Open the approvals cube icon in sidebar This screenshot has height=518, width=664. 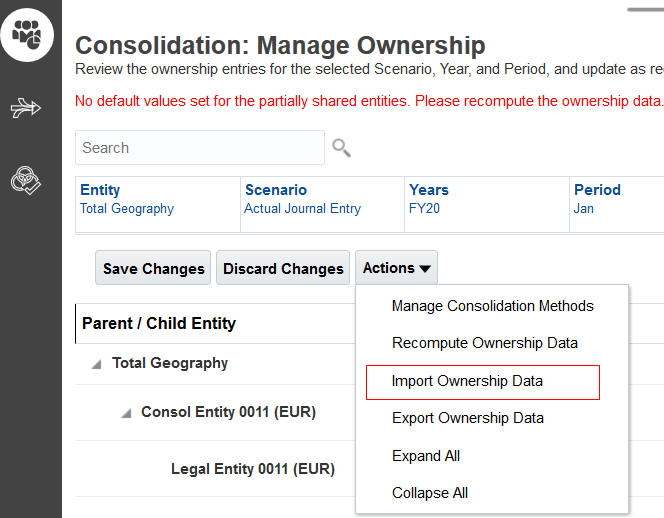coord(26,180)
